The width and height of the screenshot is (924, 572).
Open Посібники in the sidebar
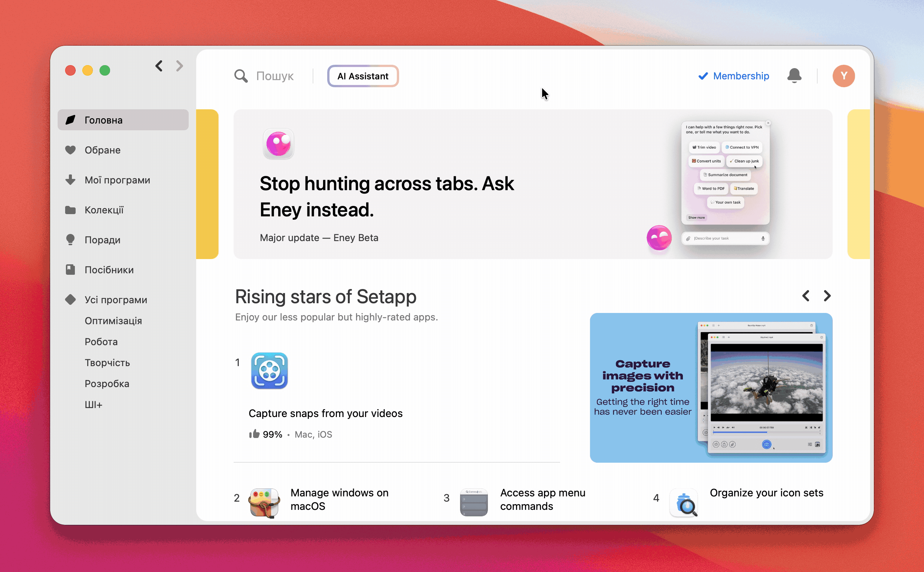[x=123, y=270]
